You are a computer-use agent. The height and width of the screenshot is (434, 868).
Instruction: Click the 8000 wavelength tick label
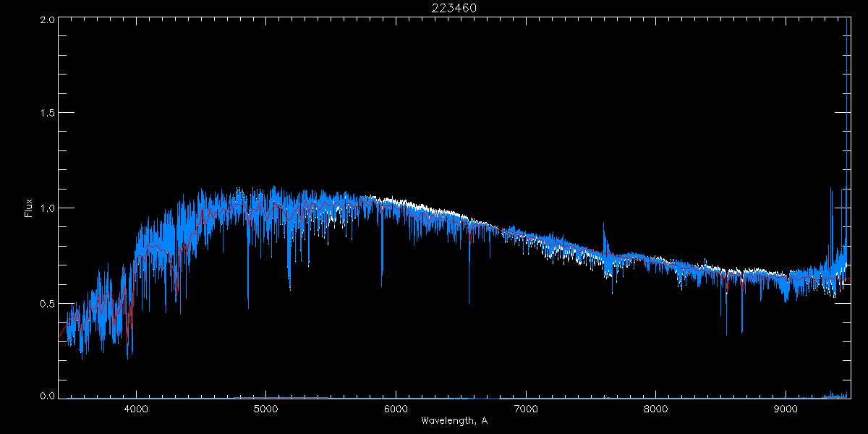click(x=656, y=408)
